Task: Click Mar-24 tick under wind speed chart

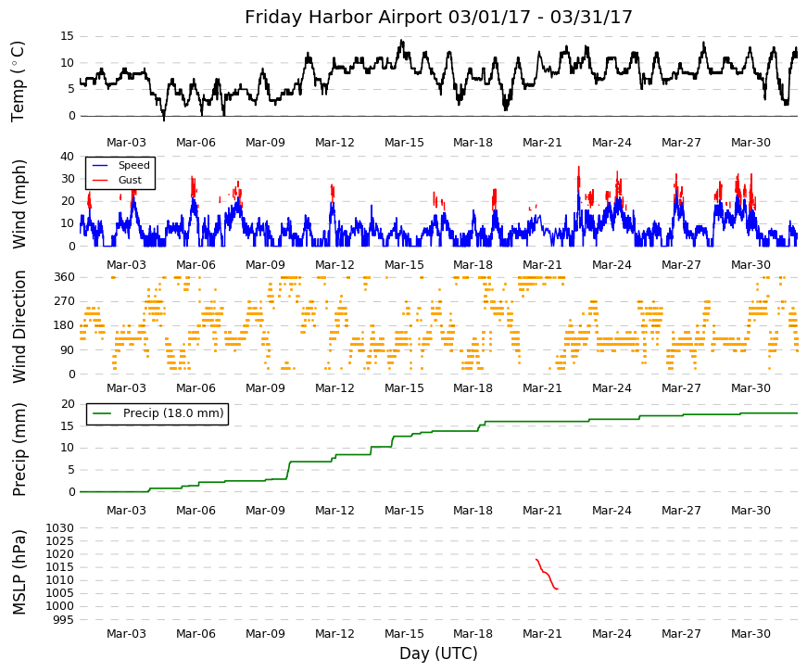Action: [x=612, y=265]
